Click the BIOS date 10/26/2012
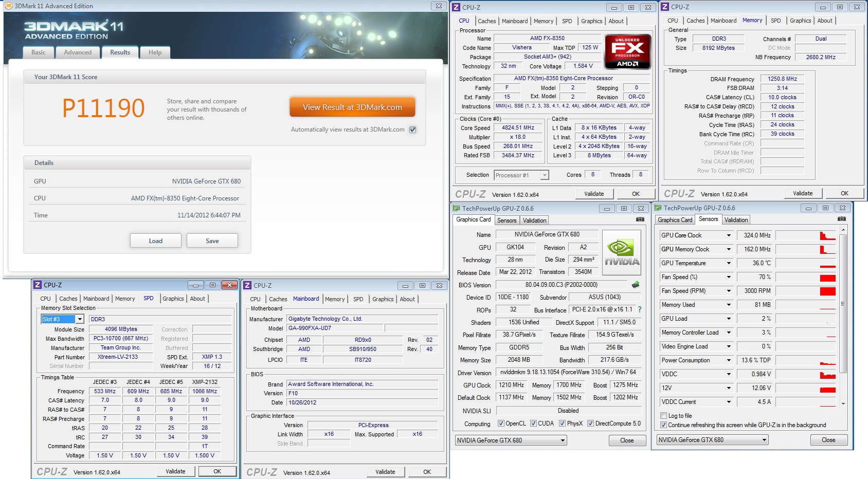The width and height of the screenshot is (868, 479). coord(363,402)
